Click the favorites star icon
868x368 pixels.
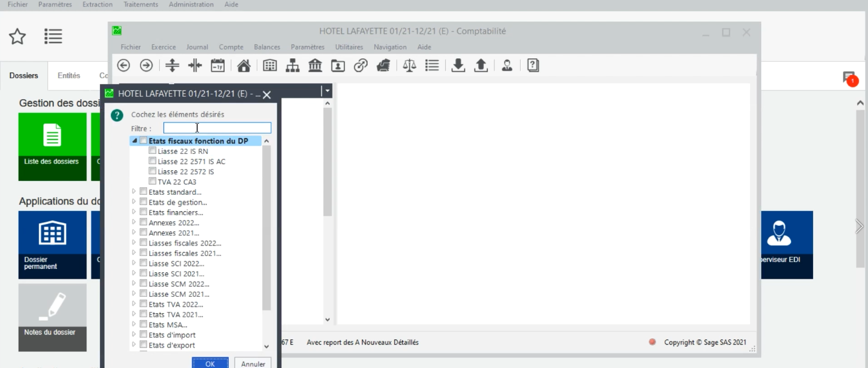point(18,37)
